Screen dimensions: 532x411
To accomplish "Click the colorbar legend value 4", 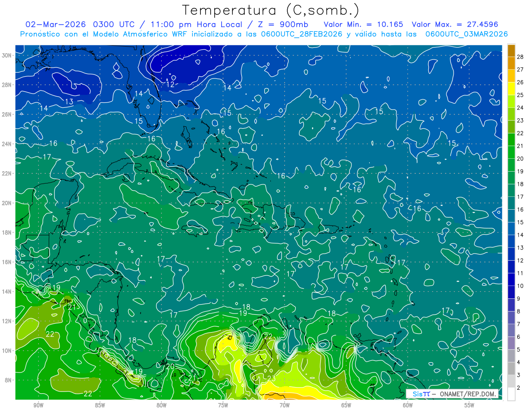I will [x=519, y=363].
